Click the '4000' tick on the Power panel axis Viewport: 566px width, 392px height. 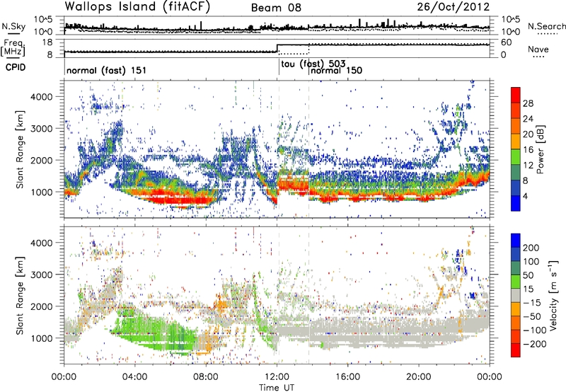click(41, 97)
